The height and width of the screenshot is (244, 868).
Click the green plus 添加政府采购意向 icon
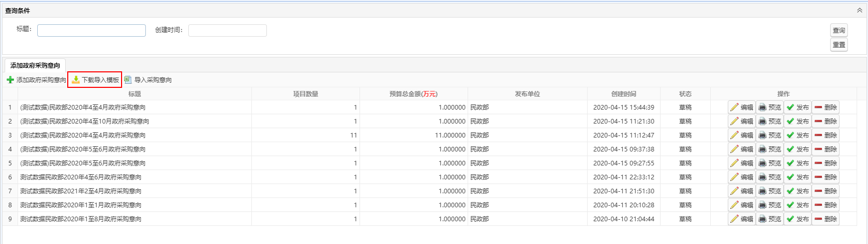point(10,80)
